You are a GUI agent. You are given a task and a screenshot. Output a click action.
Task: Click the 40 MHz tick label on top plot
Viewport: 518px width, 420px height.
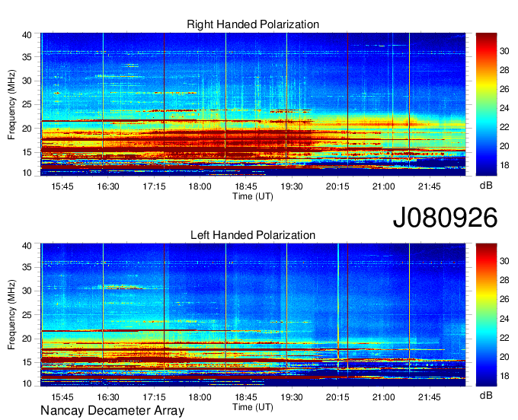click(x=27, y=35)
